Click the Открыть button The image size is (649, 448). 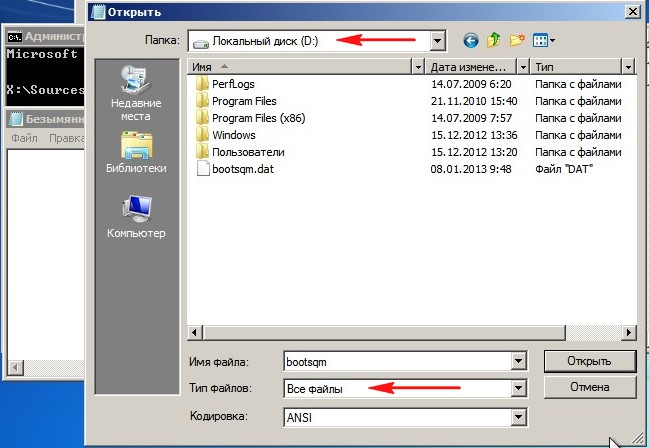(x=590, y=361)
